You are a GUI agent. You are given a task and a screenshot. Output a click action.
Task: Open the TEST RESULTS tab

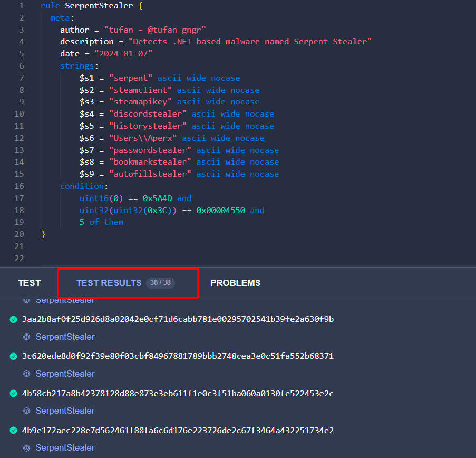109,283
